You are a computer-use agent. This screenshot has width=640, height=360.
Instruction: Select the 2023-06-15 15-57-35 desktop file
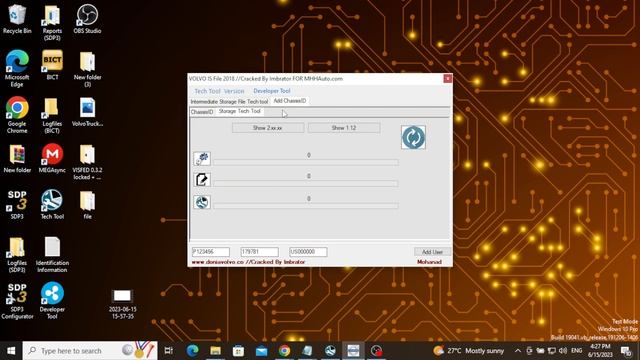tap(122, 304)
